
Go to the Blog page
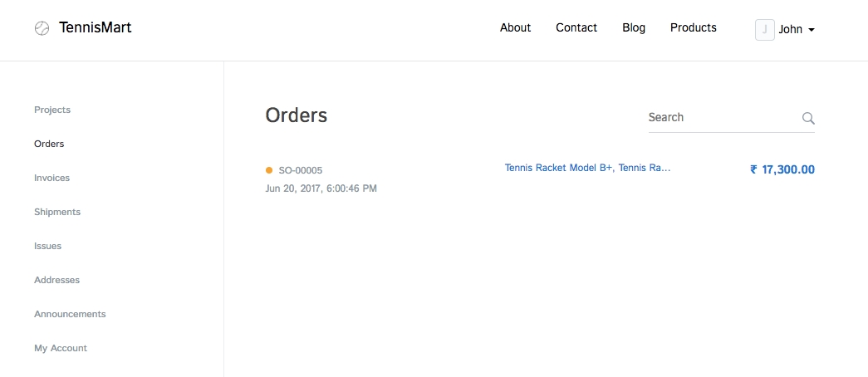point(634,28)
